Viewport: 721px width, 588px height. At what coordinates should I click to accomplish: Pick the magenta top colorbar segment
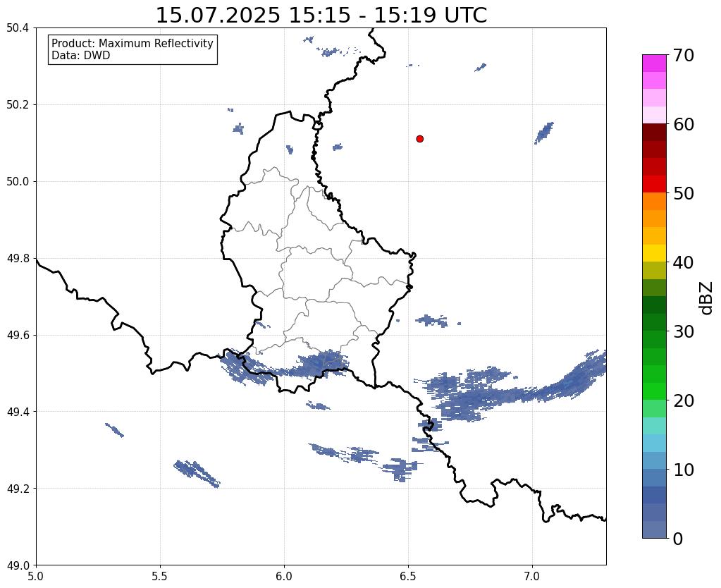click(654, 63)
